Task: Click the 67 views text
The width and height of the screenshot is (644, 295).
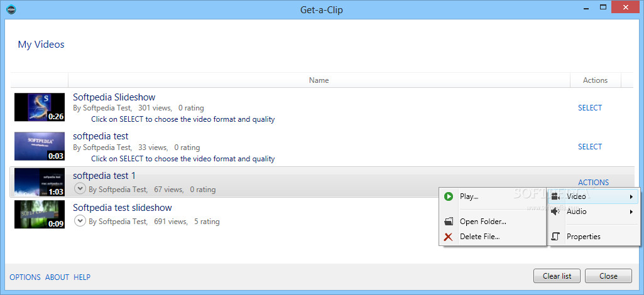Action: tap(168, 190)
